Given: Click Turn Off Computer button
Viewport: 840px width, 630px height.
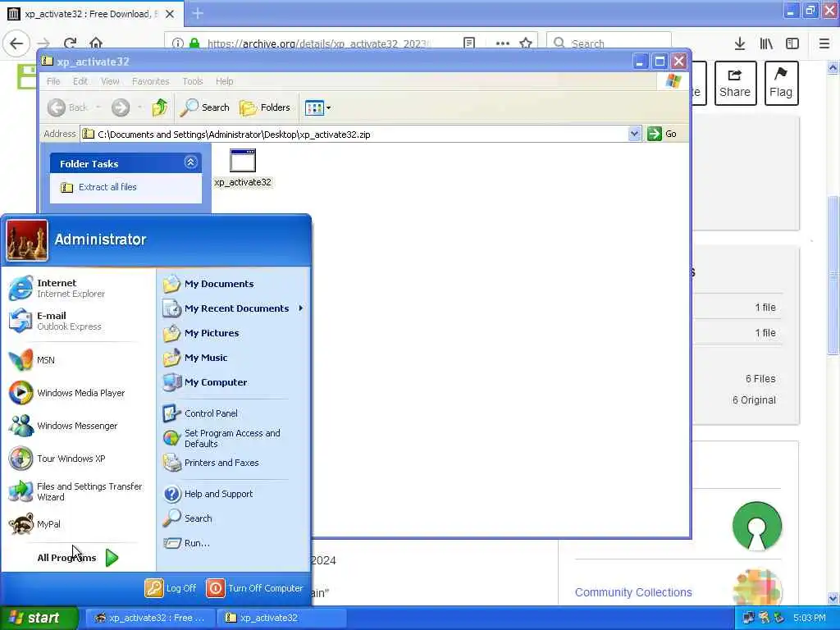Looking at the screenshot, I should (x=254, y=588).
